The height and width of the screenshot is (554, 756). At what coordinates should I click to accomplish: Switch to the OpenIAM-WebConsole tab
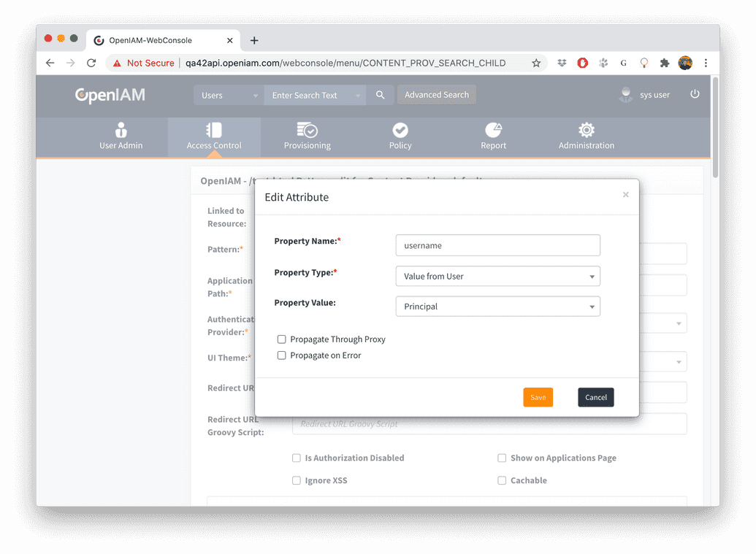153,40
